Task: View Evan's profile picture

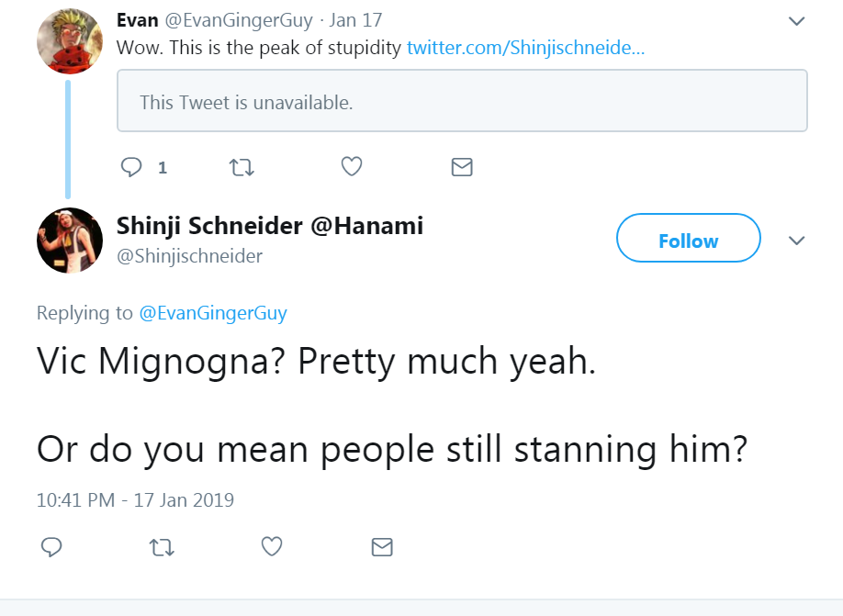Action: pos(70,40)
